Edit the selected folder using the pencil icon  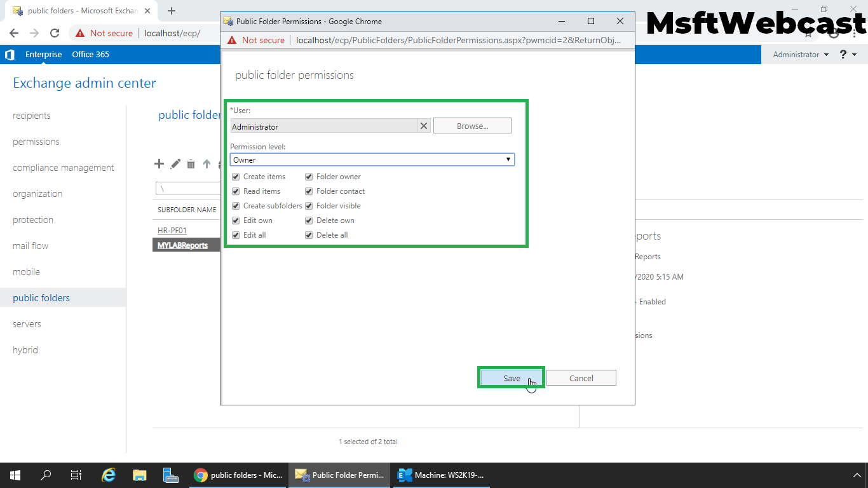(x=175, y=164)
